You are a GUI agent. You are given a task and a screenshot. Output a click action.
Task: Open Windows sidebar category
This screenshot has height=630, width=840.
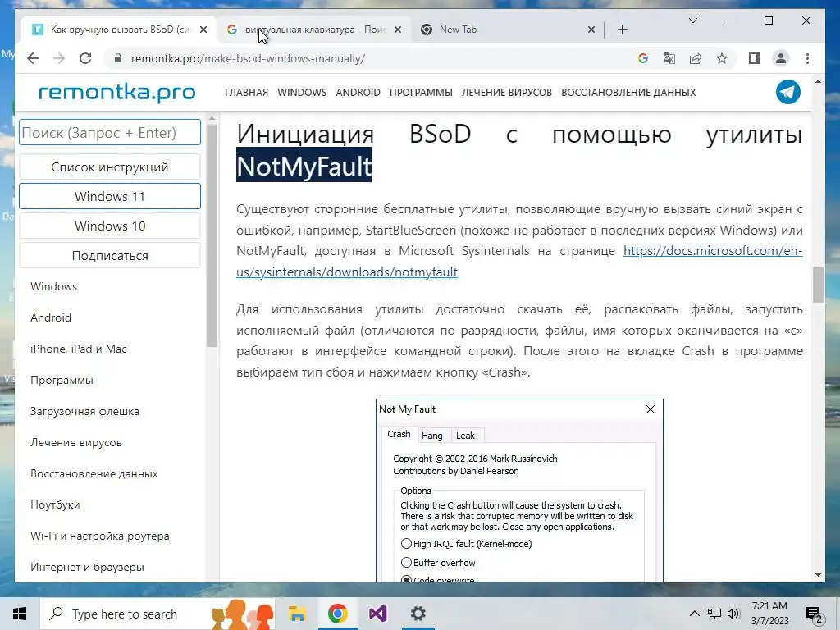[x=53, y=286]
